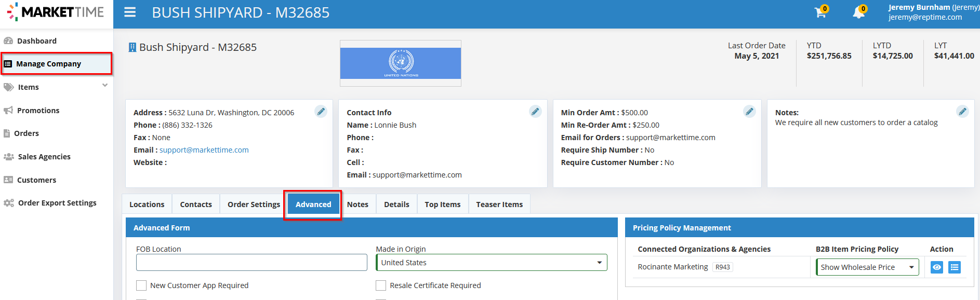The height and width of the screenshot is (300, 980).
Task: Switch to the Order Settings tab
Action: click(254, 204)
